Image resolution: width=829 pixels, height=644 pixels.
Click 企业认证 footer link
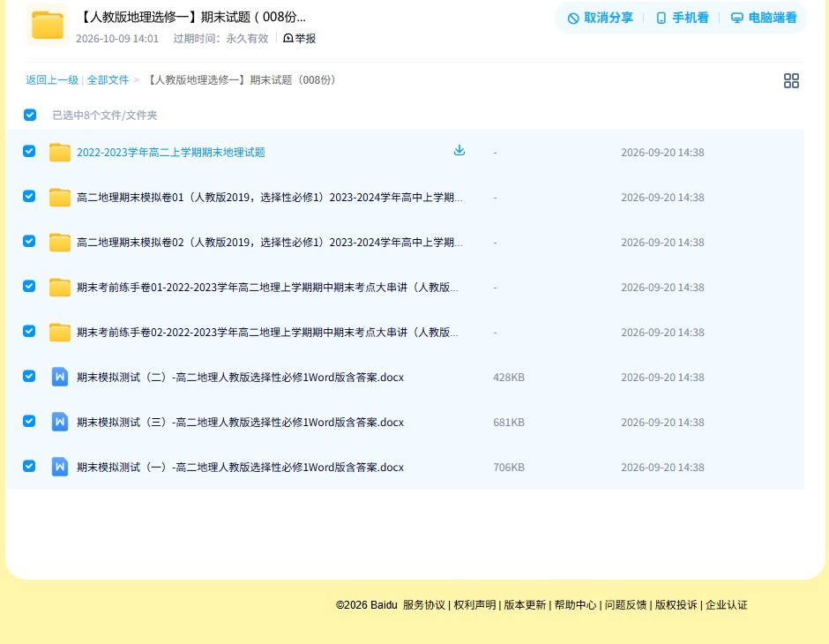[727, 605]
